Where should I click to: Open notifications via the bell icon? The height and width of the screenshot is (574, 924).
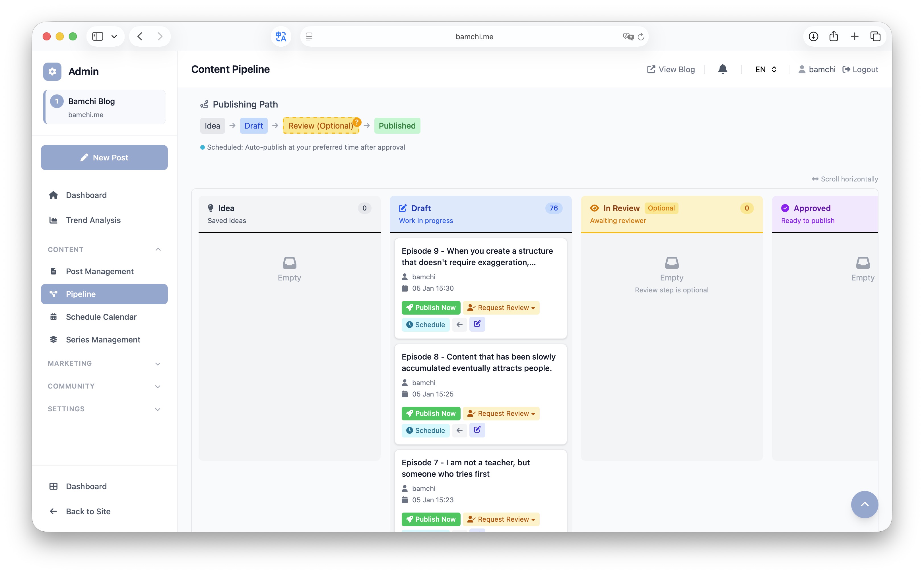tap(722, 69)
